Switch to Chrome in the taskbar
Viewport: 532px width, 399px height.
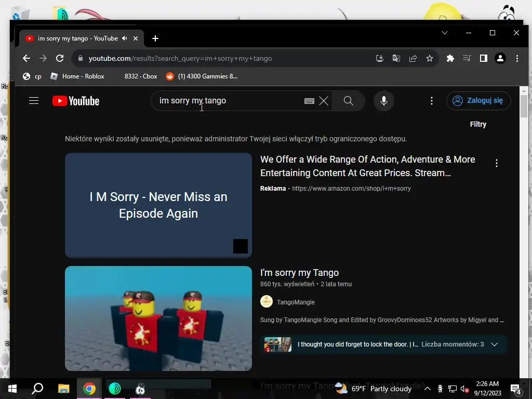89,389
